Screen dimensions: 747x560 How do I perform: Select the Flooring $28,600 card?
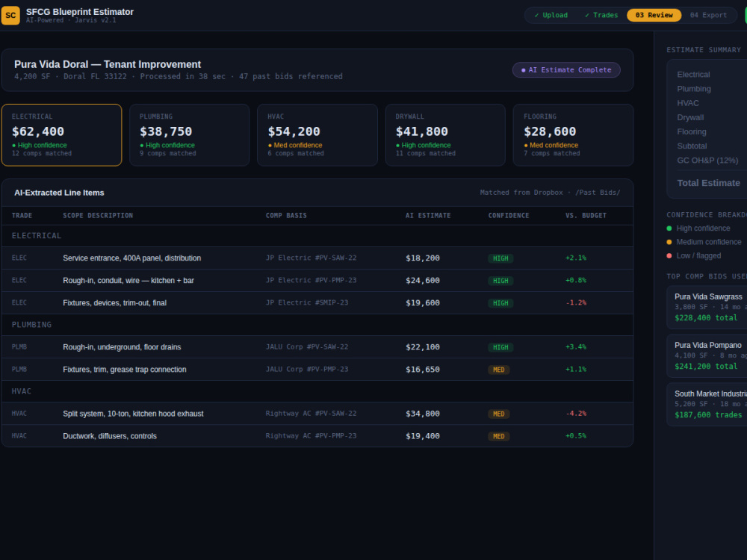573,135
